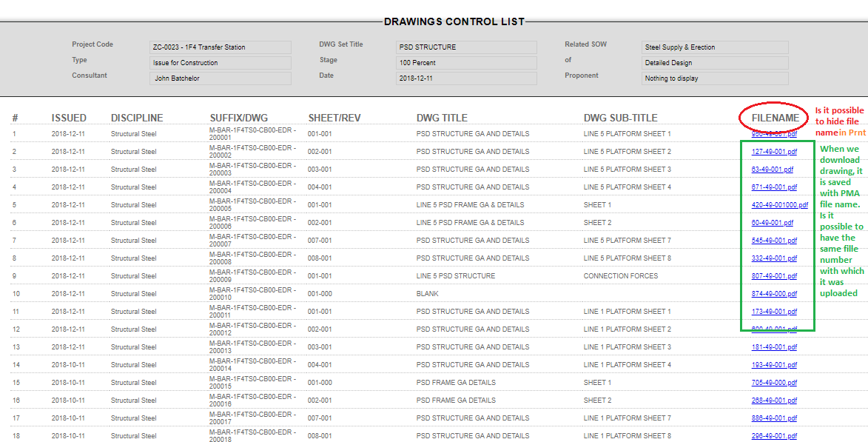Click the ISSUED column header
The width and height of the screenshot is (868, 442).
[69, 118]
